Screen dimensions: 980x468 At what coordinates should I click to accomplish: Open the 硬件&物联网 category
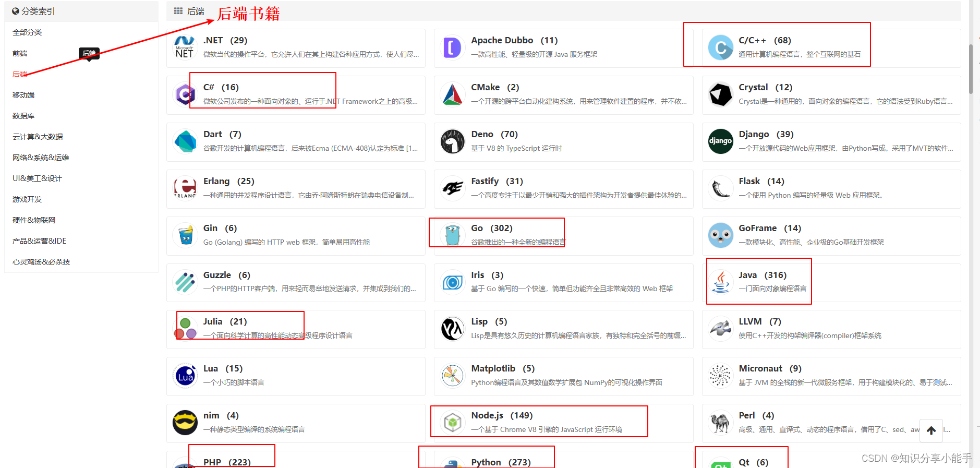point(34,220)
